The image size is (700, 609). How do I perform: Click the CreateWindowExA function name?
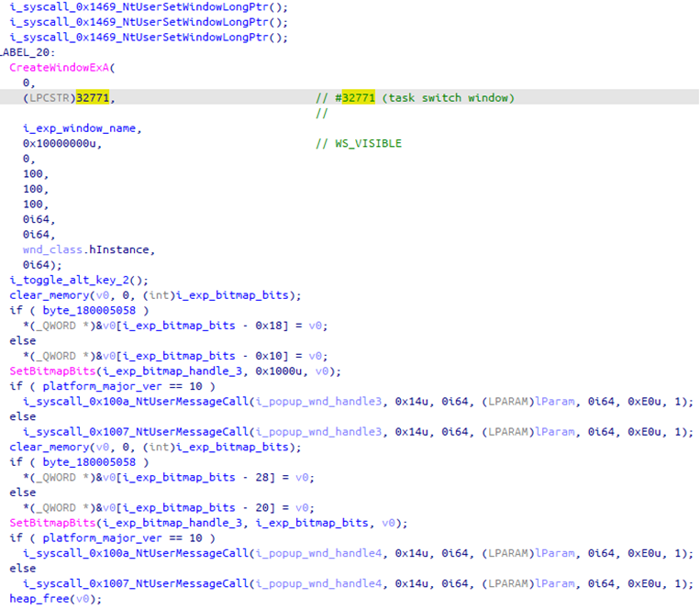[60, 67]
